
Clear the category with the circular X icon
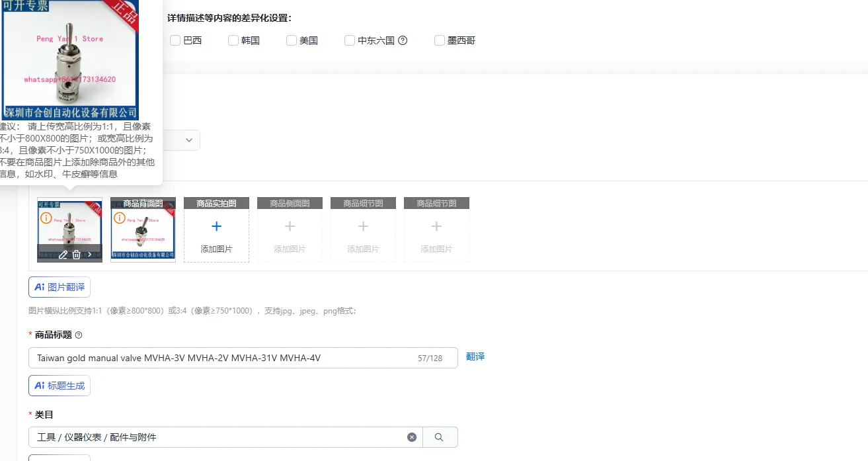click(x=412, y=437)
